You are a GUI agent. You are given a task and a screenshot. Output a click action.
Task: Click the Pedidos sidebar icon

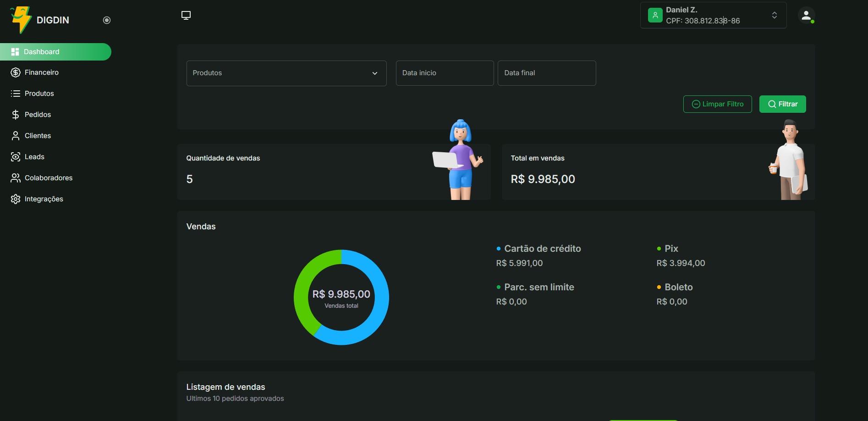[15, 114]
